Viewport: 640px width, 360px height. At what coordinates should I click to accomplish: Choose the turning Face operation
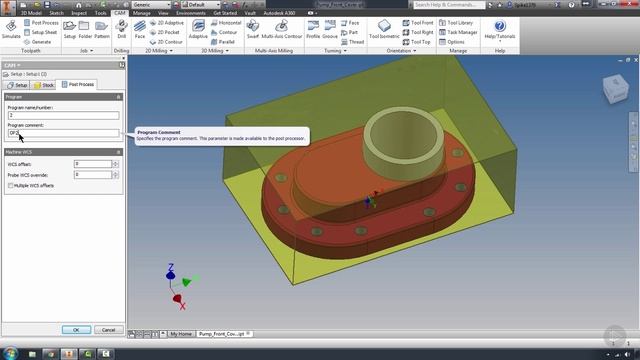point(350,23)
